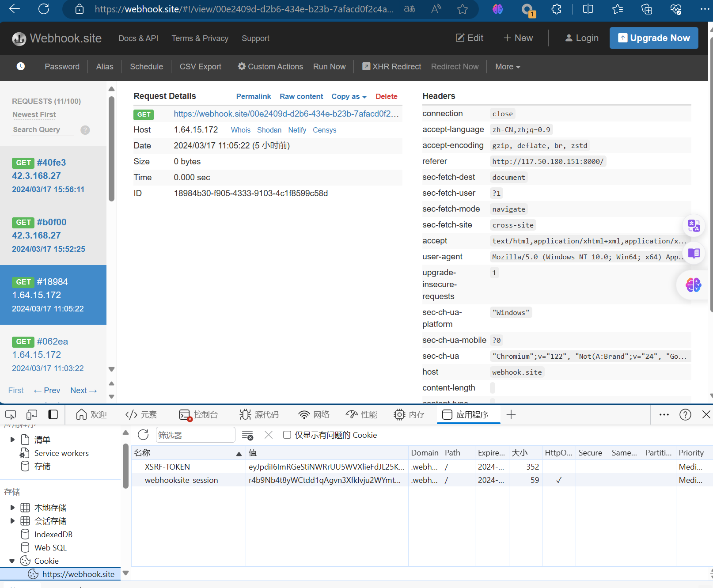This screenshot has height=588, width=713.
Task: Switch to the 网络 DevTools tab
Action: click(314, 414)
